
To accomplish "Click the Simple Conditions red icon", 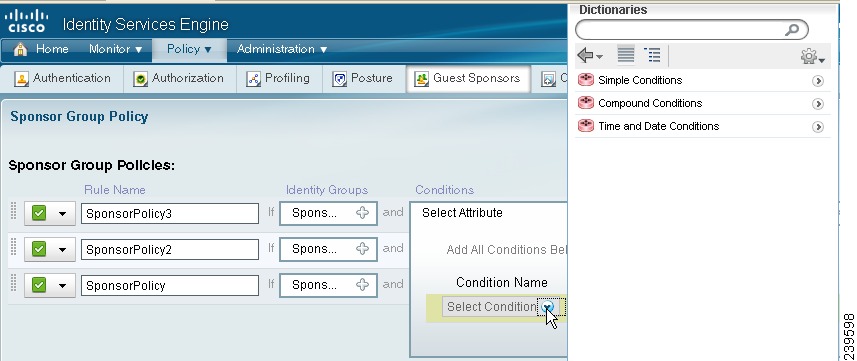I will (x=585, y=80).
